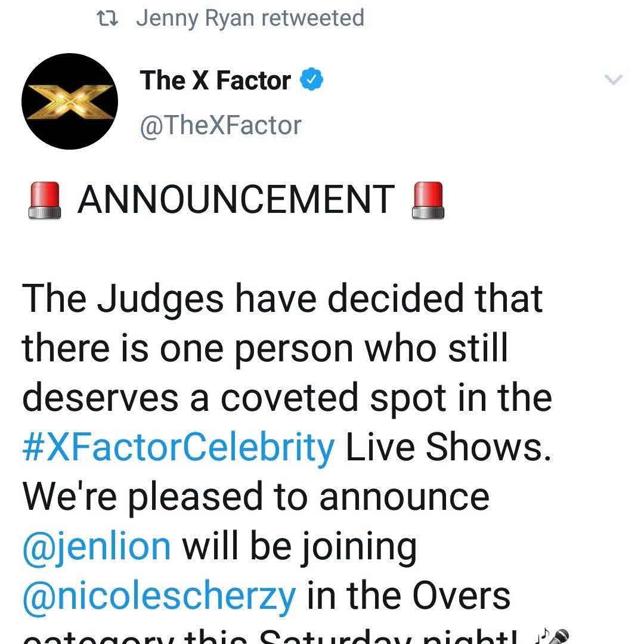Open the @jenlion mention

pyautogui.click(x=97, y=546)
